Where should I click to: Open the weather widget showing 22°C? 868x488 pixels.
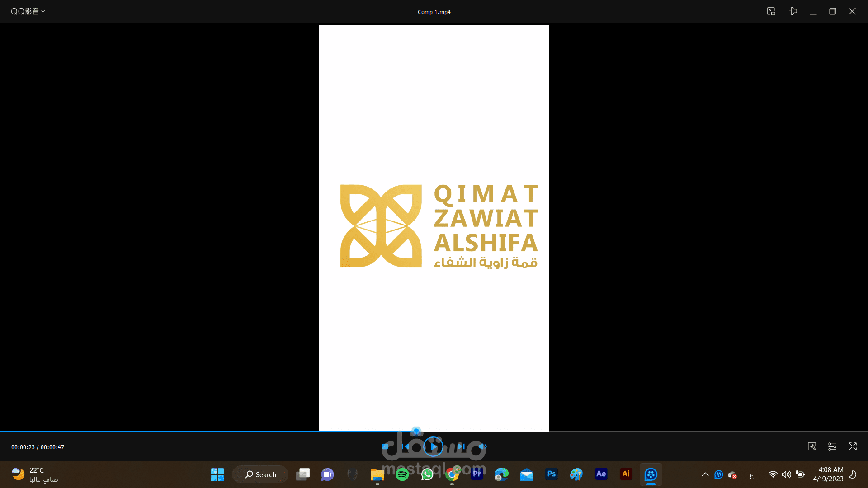click(35, 474)
